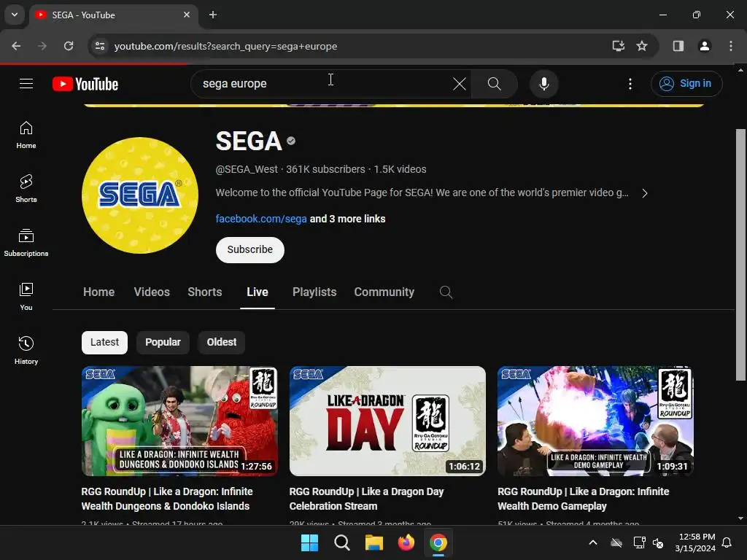This screenshot has width=747, height=560.
Task: Open Like a Dragon Day thumbnail
Action: tap(387, 421)
